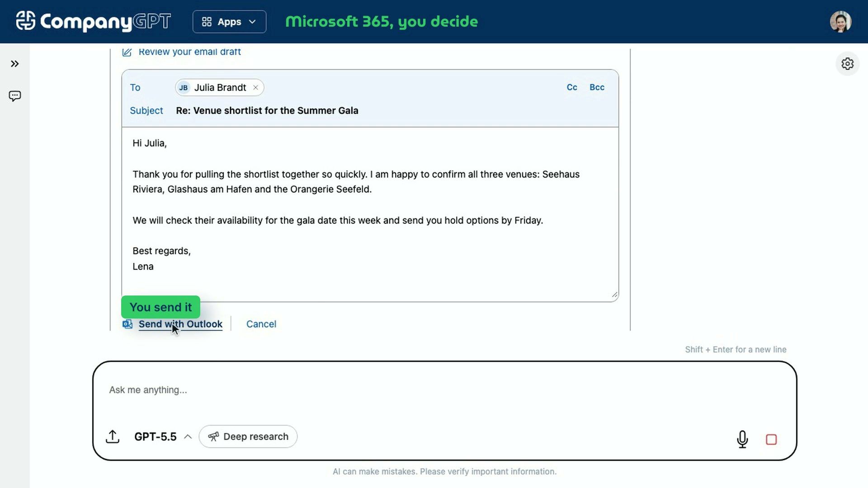The image size is (868, 488).
Task: Click the 'Hi Julia,' greeting line
Action: [150, 143]
